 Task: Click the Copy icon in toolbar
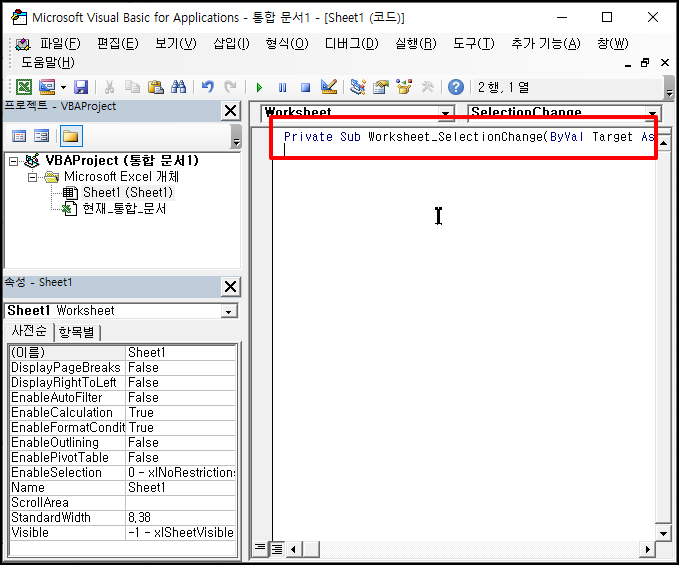tap(132, 87)
